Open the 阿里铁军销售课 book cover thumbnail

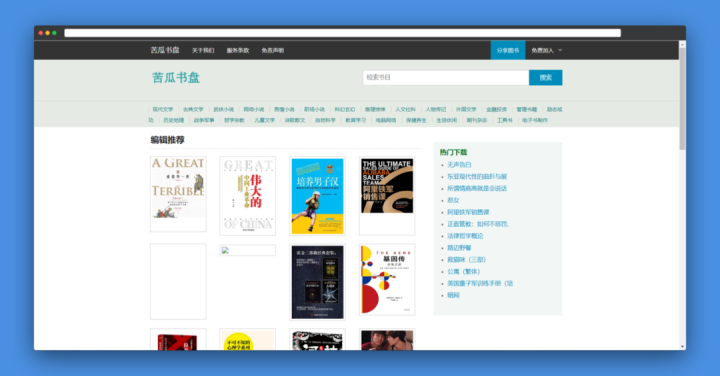(387, 196)
